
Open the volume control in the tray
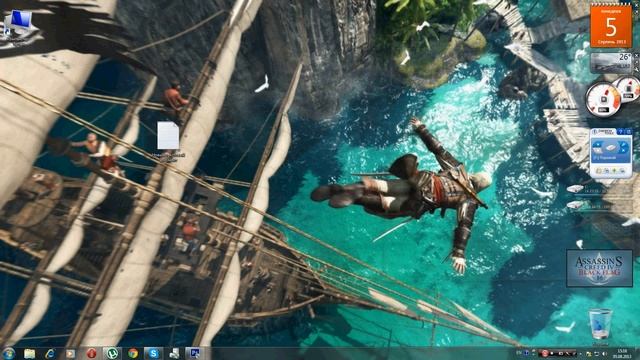604,353
